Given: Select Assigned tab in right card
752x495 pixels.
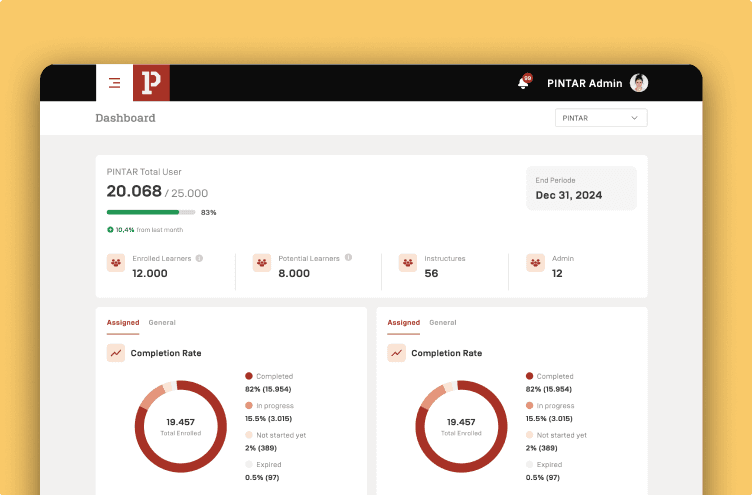Looking at the screenshot, I should coord(403,323).
